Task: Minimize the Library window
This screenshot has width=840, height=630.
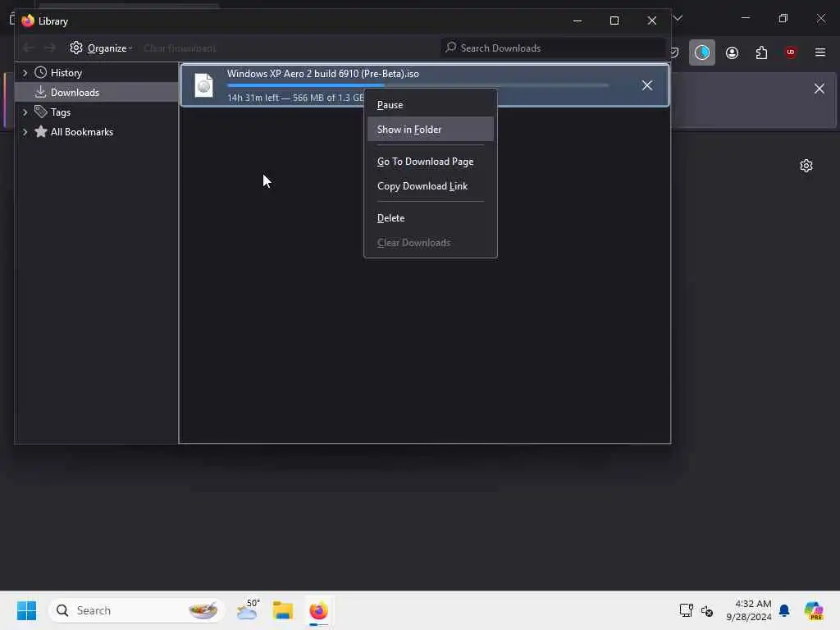Action: (577, 21)
